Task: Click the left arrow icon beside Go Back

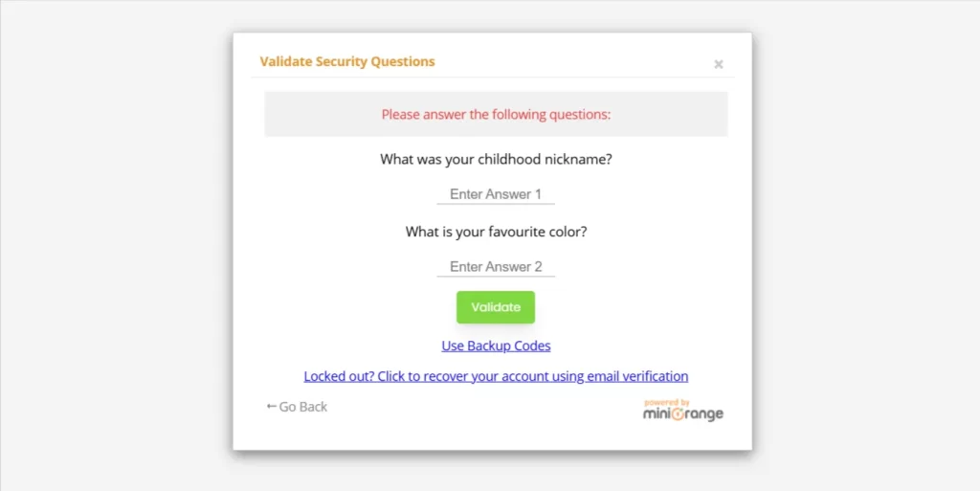Action: pos(271,406)
